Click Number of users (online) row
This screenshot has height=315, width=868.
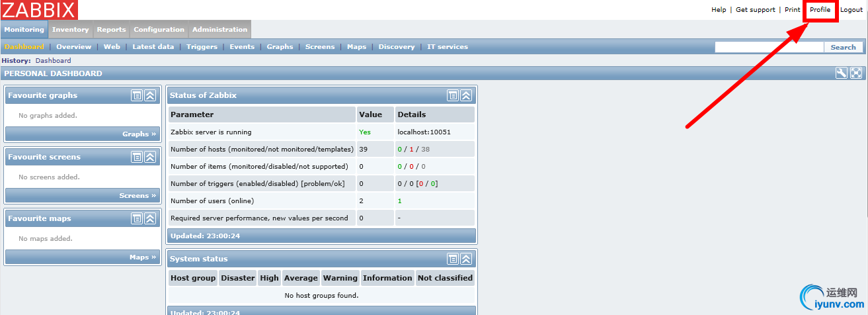pos(321,201)
